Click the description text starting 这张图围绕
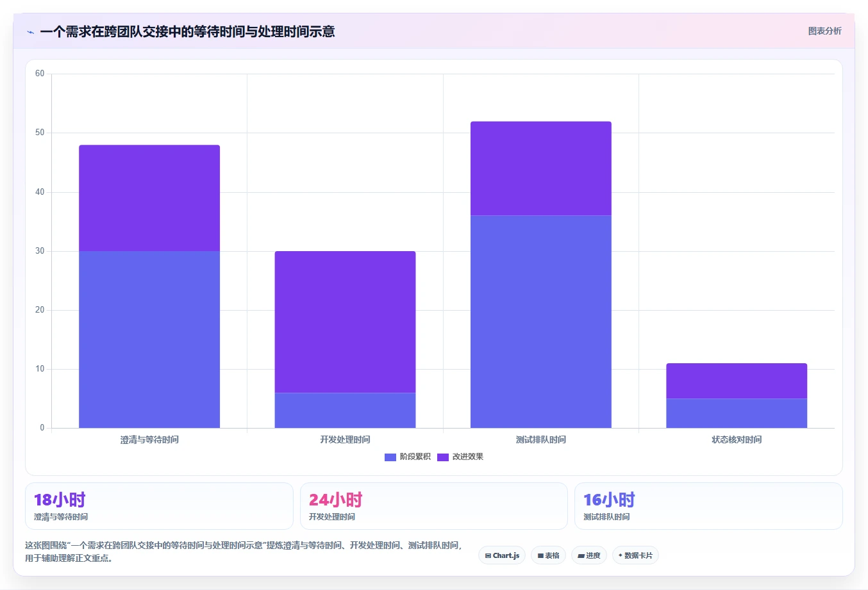868x590 pixels. click(244, 552)
